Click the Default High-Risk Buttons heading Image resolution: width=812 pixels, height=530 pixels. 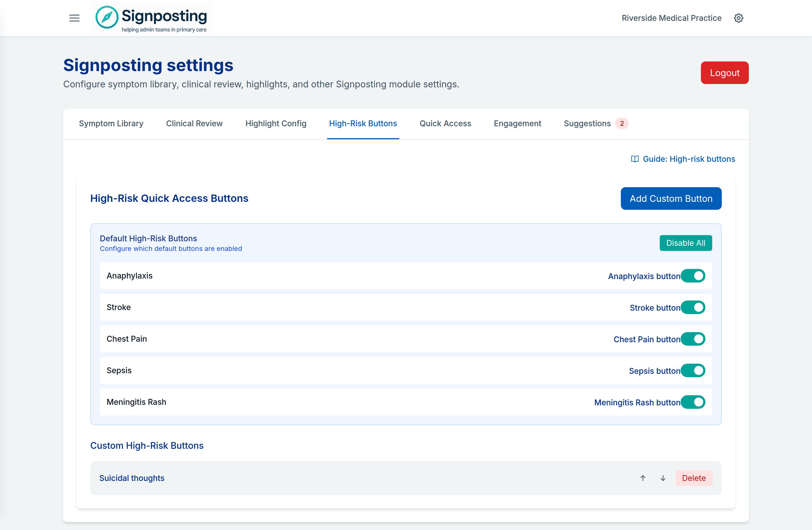(148, 238)
